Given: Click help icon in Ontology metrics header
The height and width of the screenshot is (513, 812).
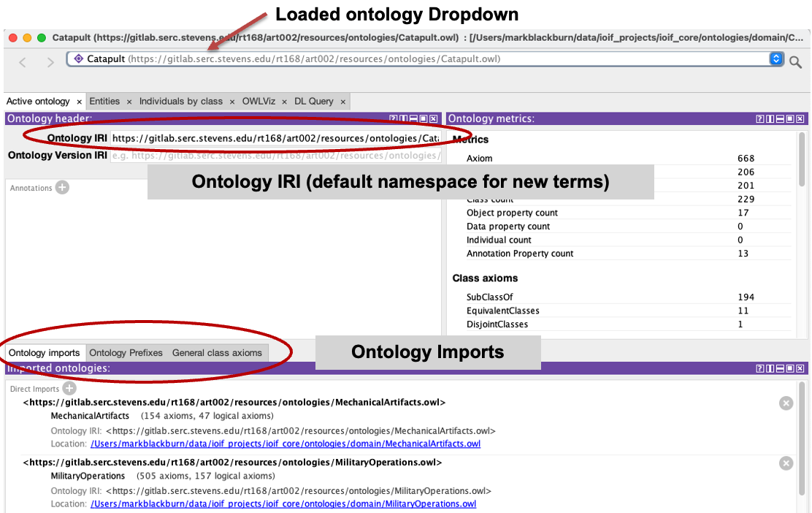Looking at the screenshot, I should point(760,118).
